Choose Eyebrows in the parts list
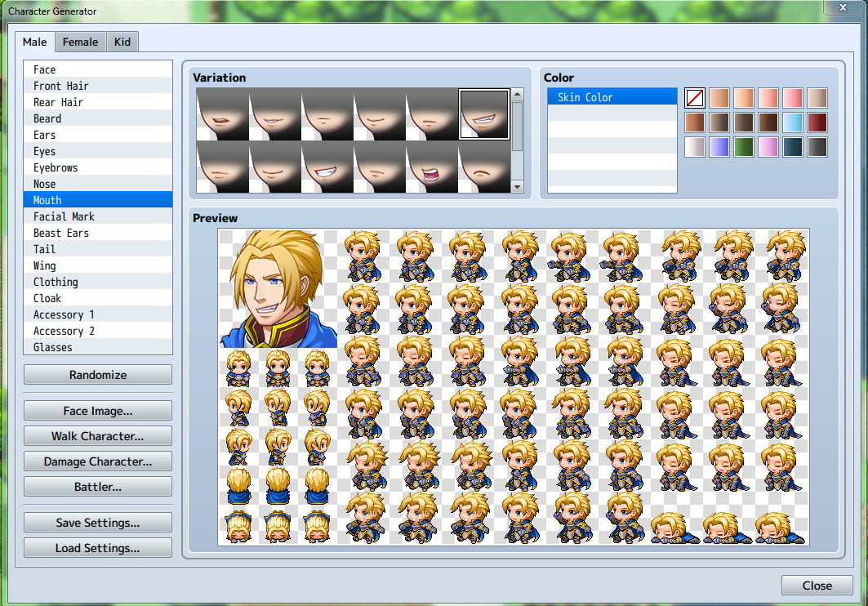Image resolution: width=868 pixels, height=606 pixels. 98,167
